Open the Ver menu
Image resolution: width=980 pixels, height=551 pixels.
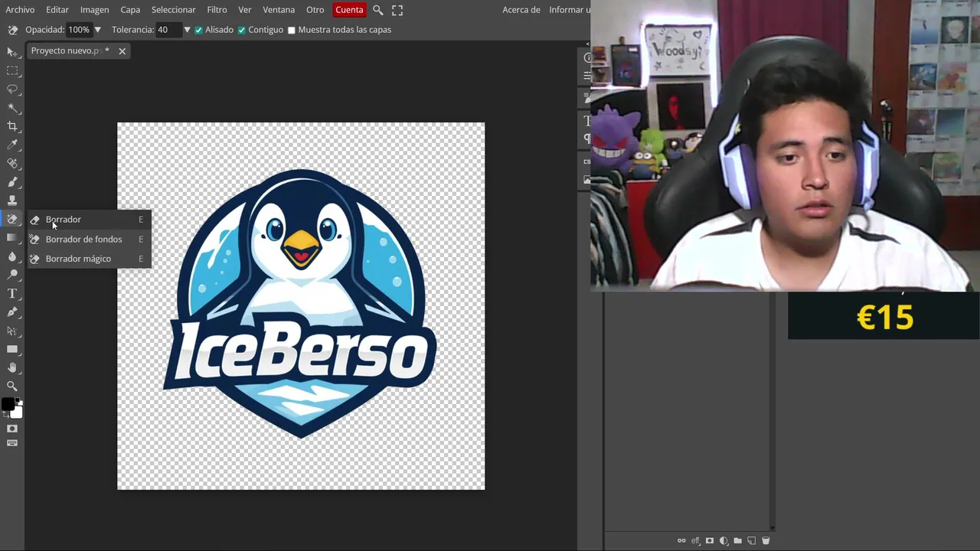click(x=245, y=10)
